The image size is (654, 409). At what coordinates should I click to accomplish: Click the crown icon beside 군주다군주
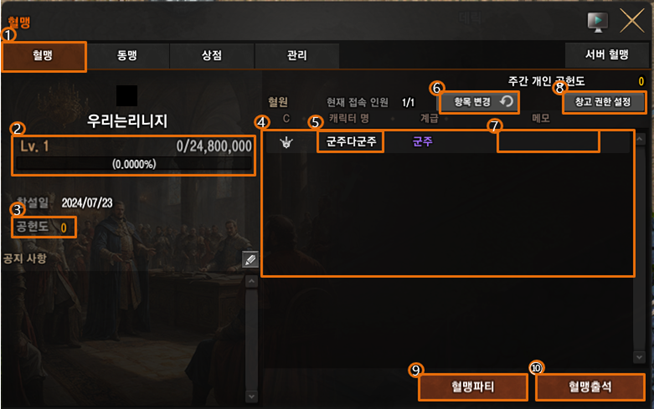tap(287, 143)
